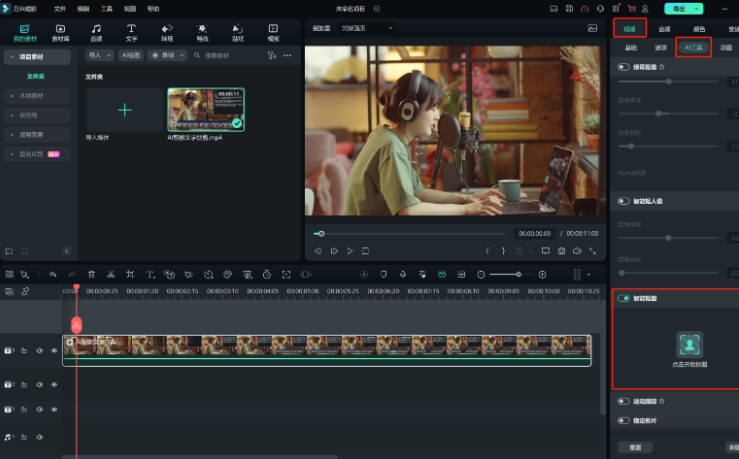Open the 特效 (Effects) panel
The height and width of the screenshot is (459, 739).
click(x=203, y=32)
